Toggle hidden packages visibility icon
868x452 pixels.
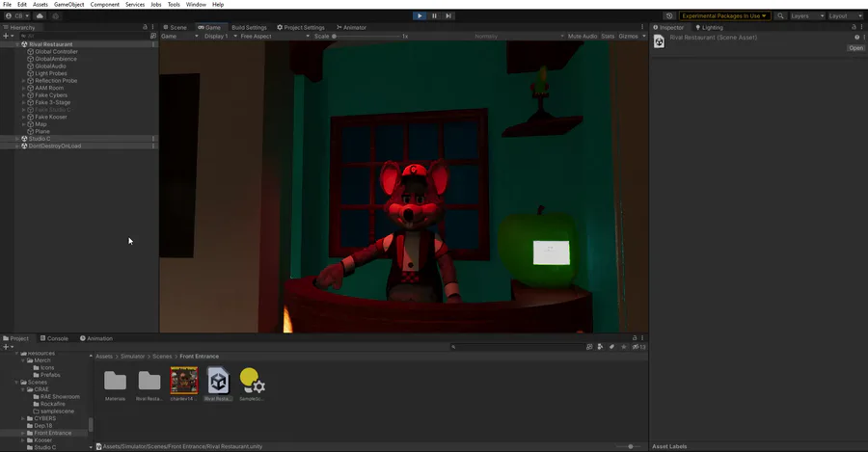[x=638, y=347]
